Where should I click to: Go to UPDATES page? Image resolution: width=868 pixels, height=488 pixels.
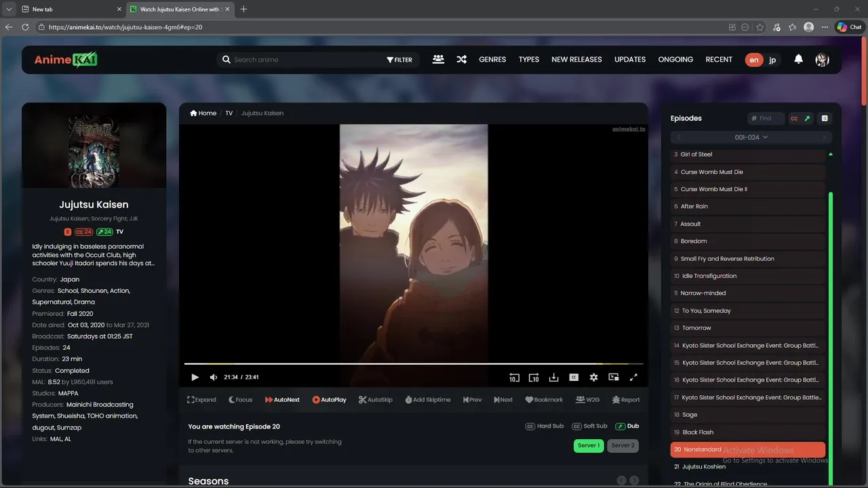(630, 60)
